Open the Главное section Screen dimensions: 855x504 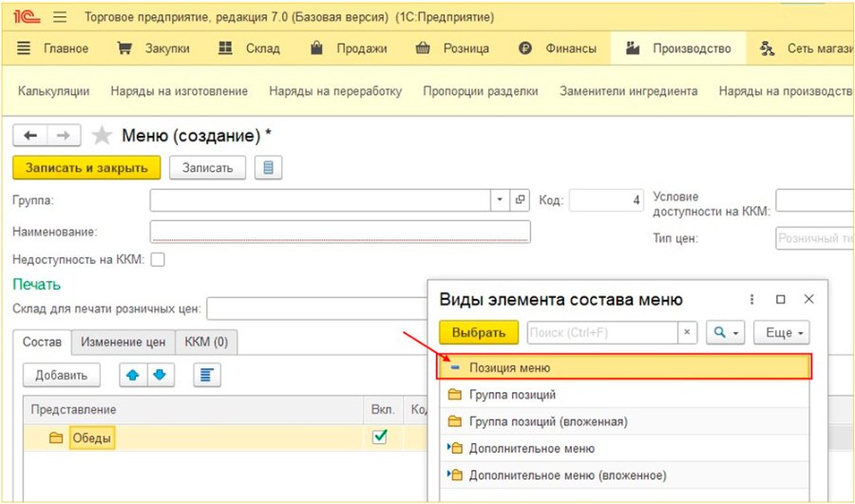[52, 48]
